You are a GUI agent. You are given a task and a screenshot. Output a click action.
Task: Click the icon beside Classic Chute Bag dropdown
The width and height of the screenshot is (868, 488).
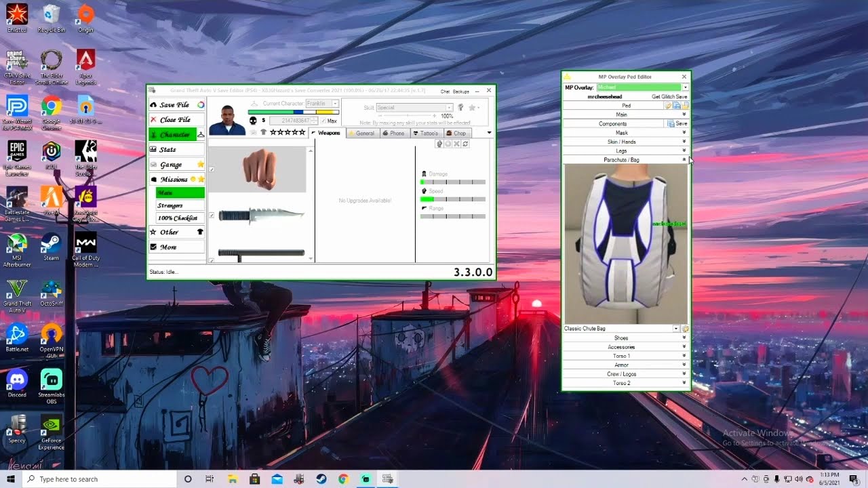pos(686,329)
